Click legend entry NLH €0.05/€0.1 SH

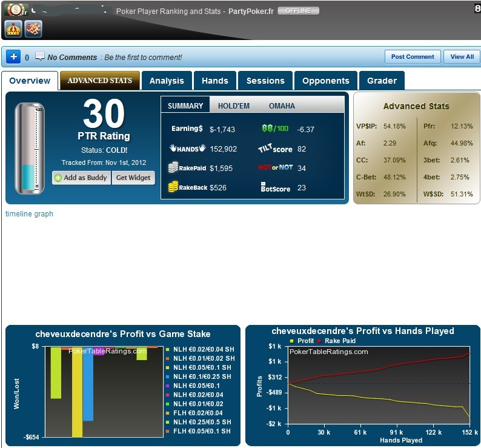pos(202,367)
